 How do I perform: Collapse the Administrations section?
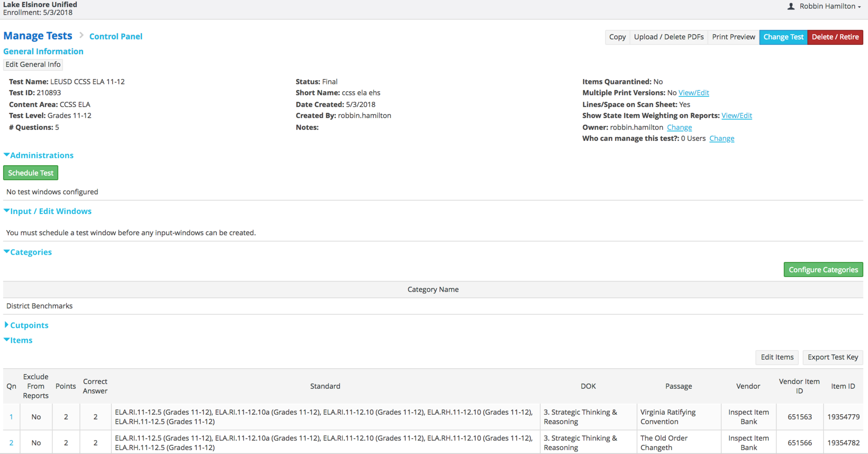(39, 155)
